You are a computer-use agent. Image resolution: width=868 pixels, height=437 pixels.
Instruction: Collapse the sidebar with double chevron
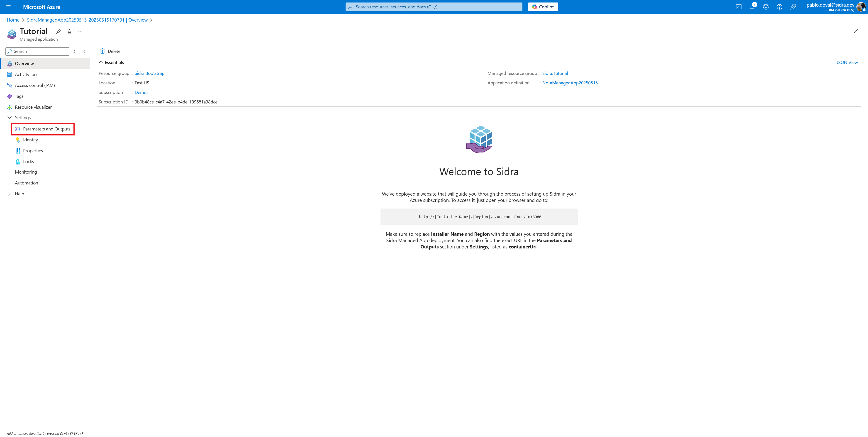[x=85, y=52]
